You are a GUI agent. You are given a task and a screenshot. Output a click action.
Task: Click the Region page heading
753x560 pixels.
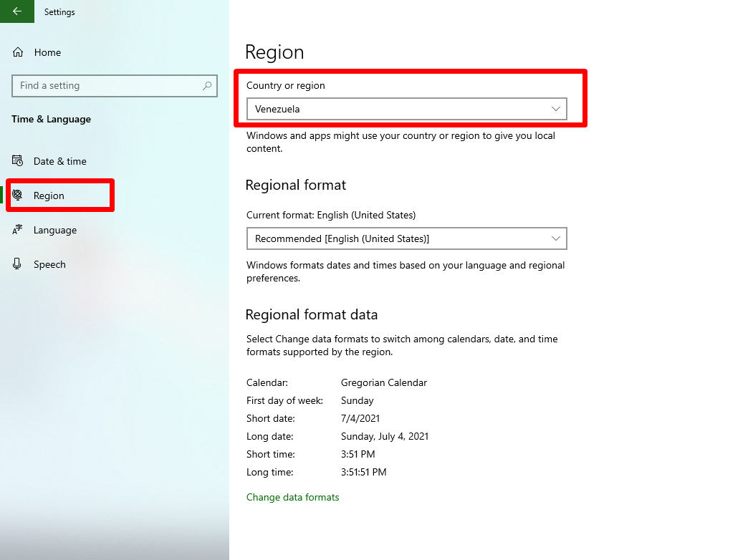point(274,52)
